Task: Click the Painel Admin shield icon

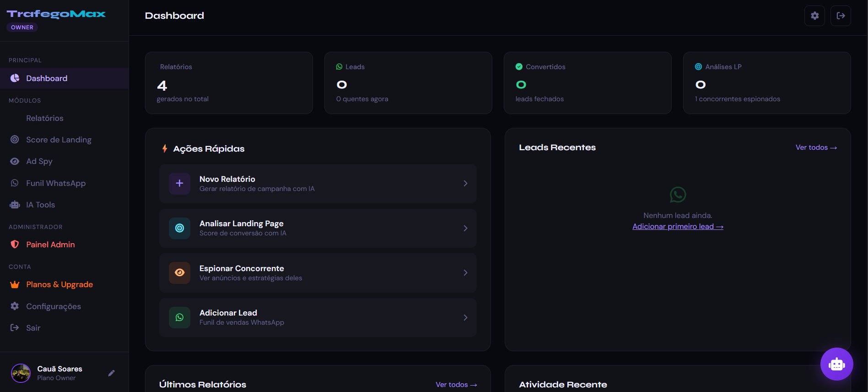Action: tap(15, 244)
